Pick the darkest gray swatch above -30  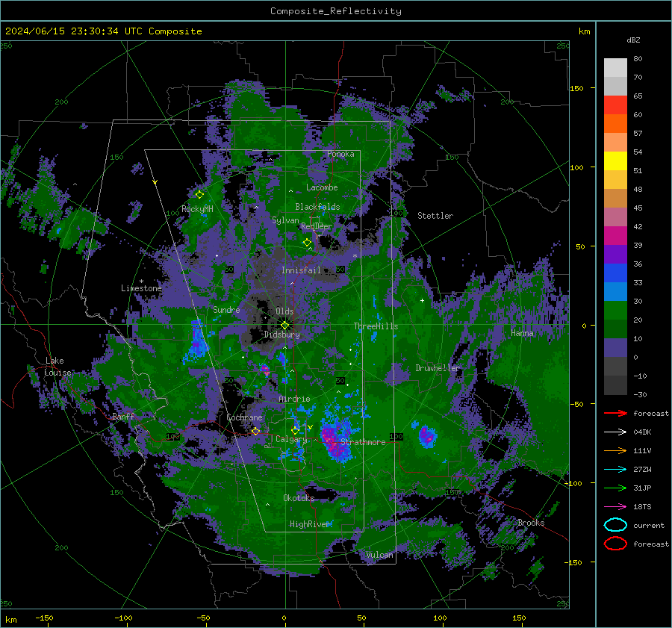coord(615,385)
